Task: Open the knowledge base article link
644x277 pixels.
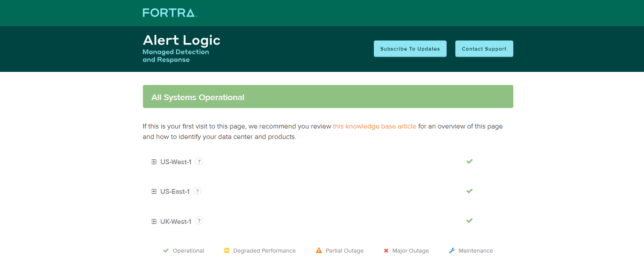Action: click(374, 126)
